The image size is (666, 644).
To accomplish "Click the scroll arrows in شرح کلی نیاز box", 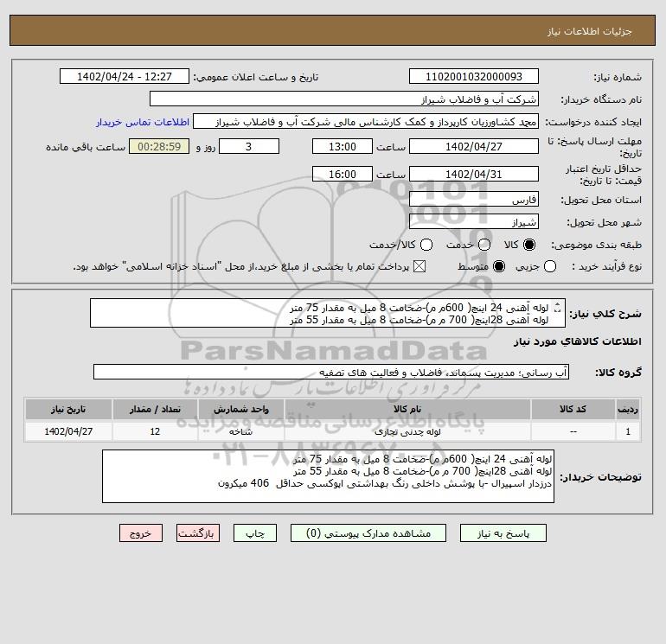I will tap(558, 307).
